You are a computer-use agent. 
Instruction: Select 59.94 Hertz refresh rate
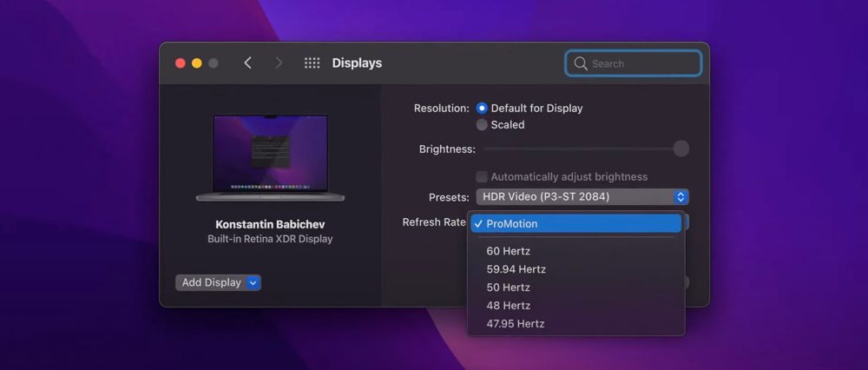point(516,269)
